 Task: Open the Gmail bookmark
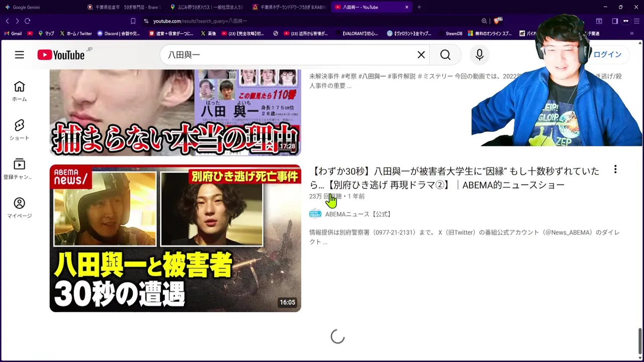pos(13,34)
